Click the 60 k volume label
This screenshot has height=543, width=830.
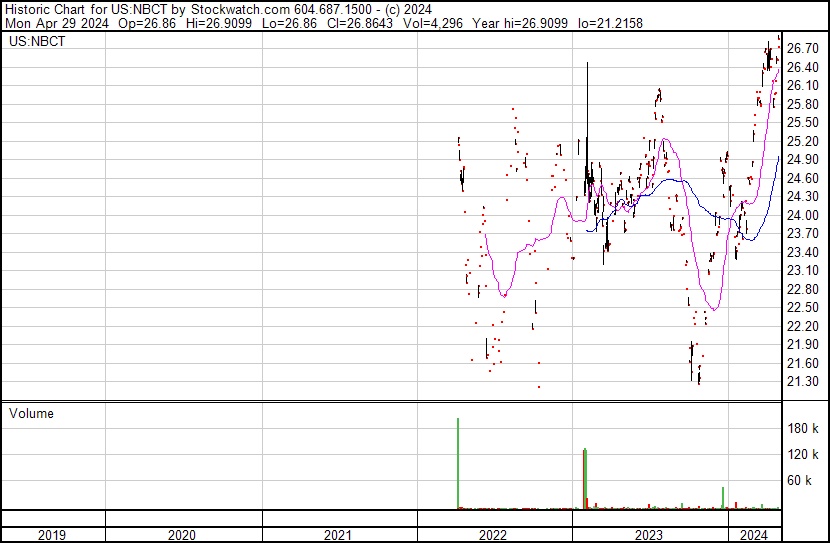click(799, 480)
